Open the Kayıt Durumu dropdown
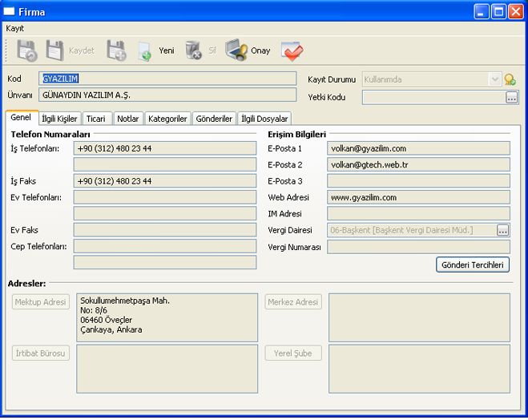This screenshot has height=420, width=528. (x=494, y=79)
